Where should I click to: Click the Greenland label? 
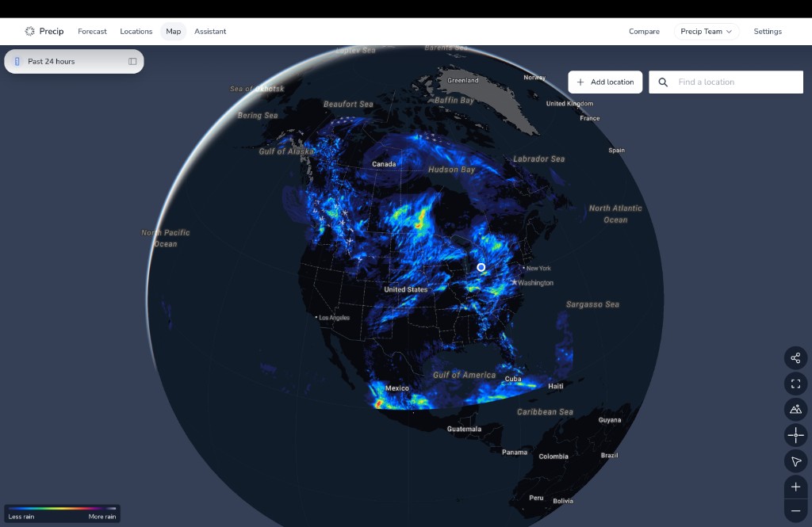click(x=463, y=80)
